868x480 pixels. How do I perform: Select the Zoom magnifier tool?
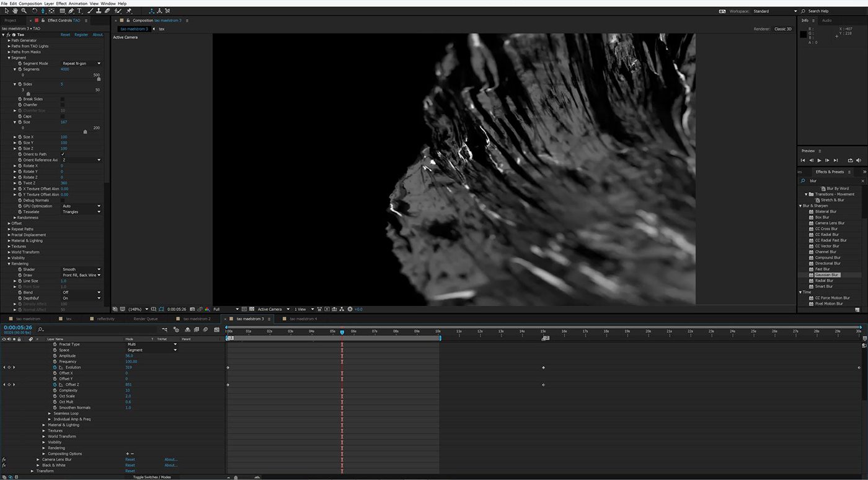pyautogui.click(x=24, y=11)
